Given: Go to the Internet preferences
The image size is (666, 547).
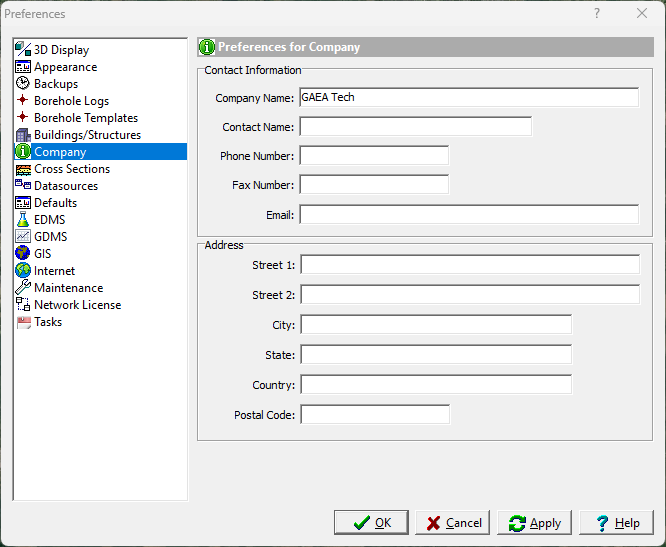Looking at the screenshot, I should click(x=54, y=271).
